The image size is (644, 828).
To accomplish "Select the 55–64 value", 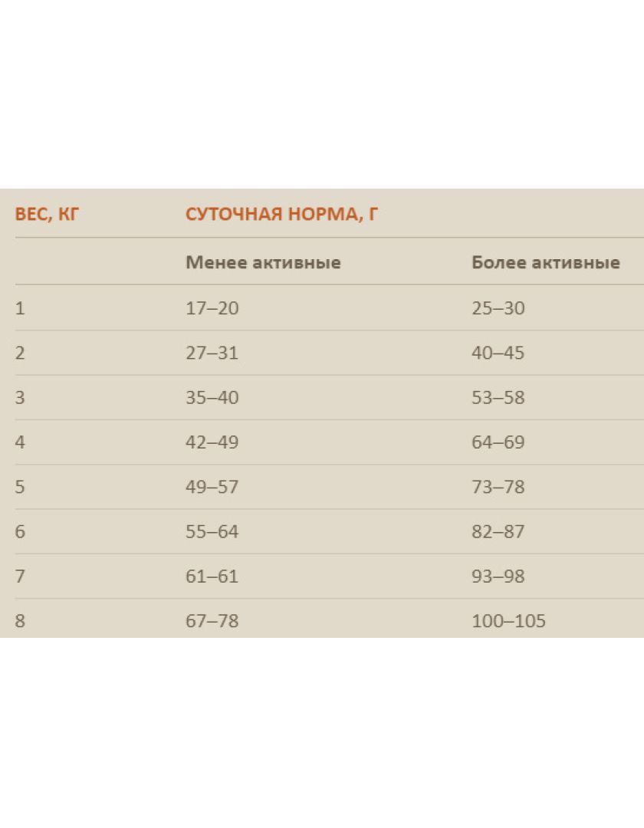I will point(212,531).
